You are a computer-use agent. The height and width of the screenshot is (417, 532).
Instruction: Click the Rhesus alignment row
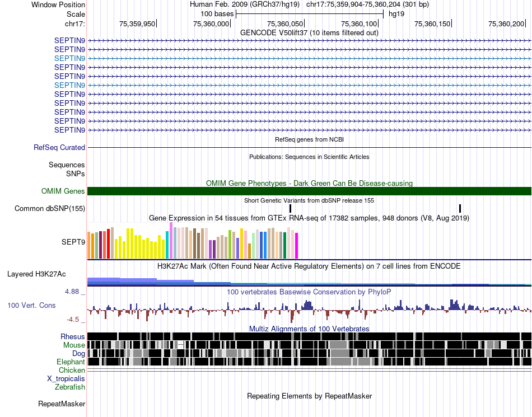coord(310,336)
